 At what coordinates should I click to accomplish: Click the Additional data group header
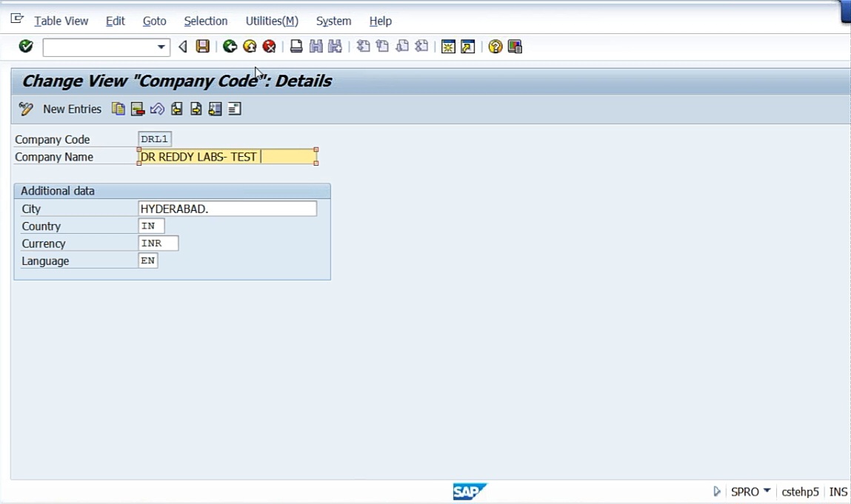(x=172, y=191)
